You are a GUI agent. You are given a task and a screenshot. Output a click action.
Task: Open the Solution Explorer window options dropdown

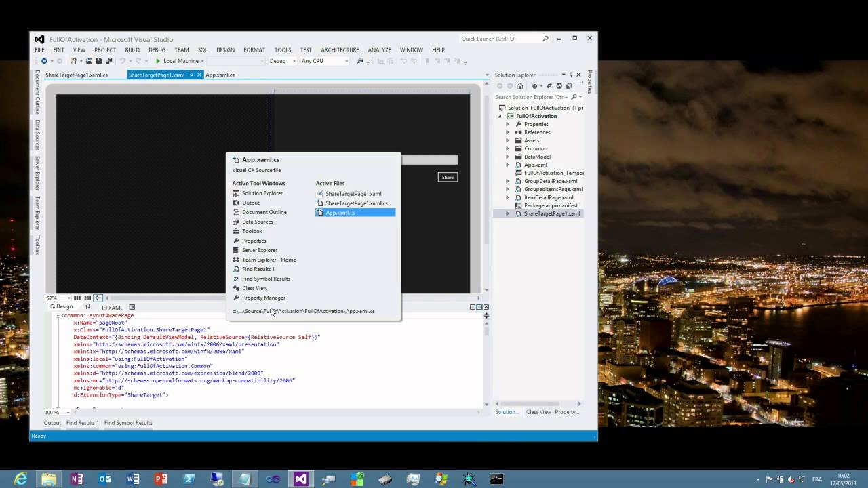point(564,75)
